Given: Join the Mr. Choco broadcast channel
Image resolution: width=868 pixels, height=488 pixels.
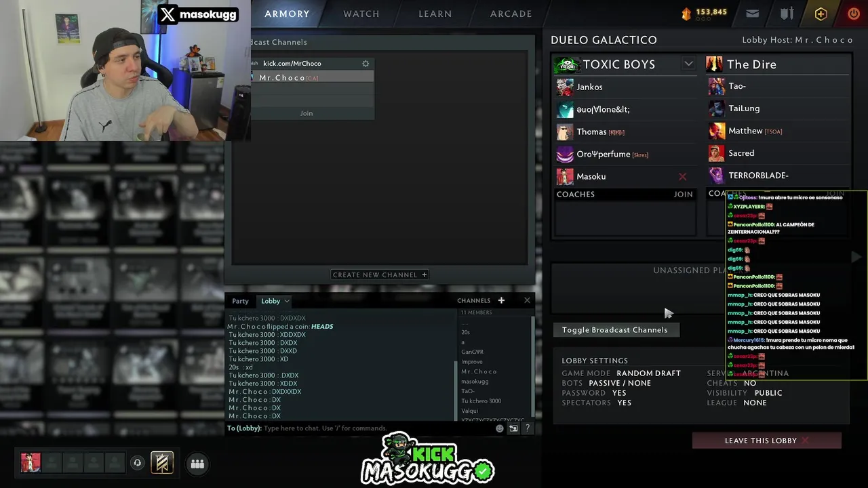Looking at the screenshot, I should pyautogui.click(x=307, y=113).
